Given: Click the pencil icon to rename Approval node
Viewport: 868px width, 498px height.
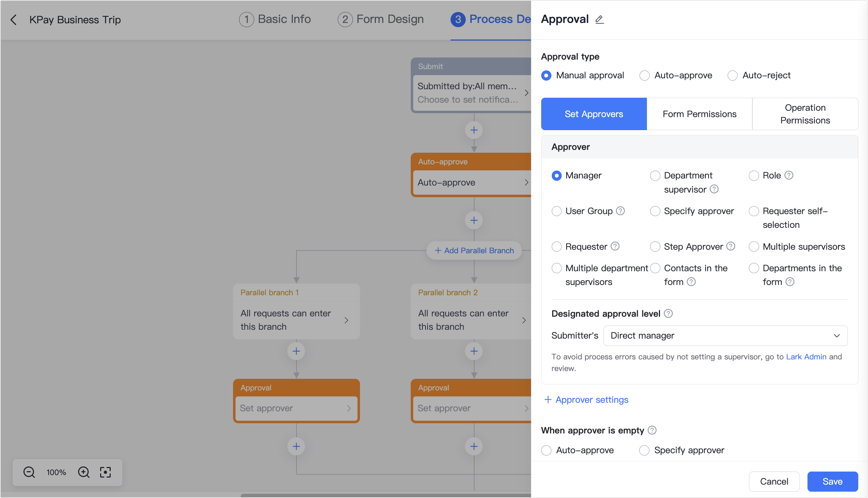Looking at the screenshot, I should (x=599, y=19).
